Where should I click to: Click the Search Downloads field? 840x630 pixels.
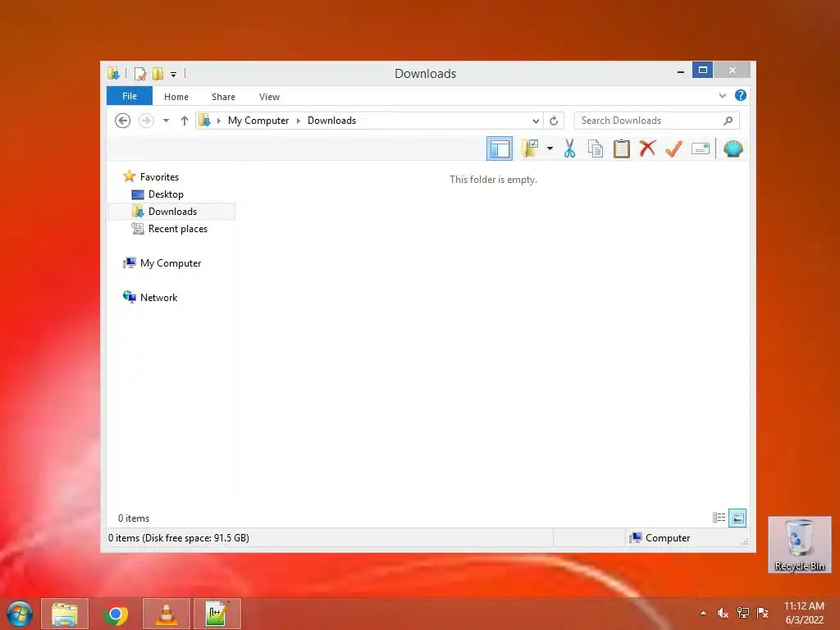[x=657, y=121]
